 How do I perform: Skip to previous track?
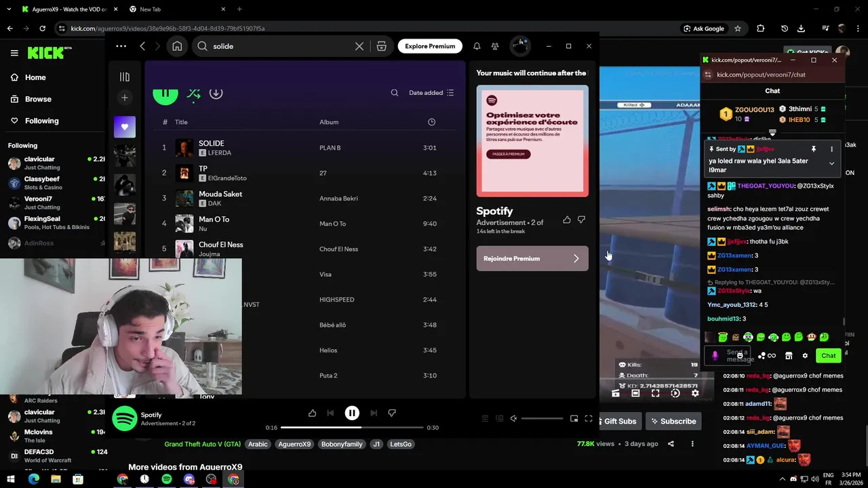330,413
